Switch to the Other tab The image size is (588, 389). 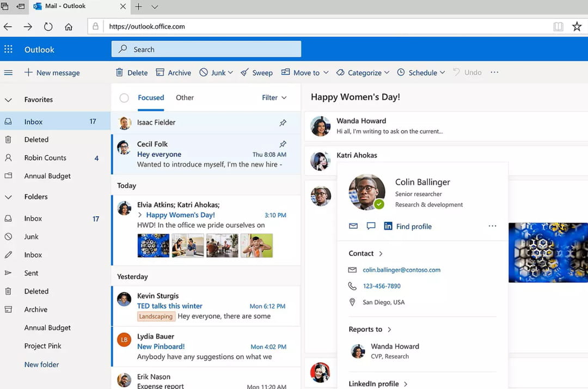185,98
